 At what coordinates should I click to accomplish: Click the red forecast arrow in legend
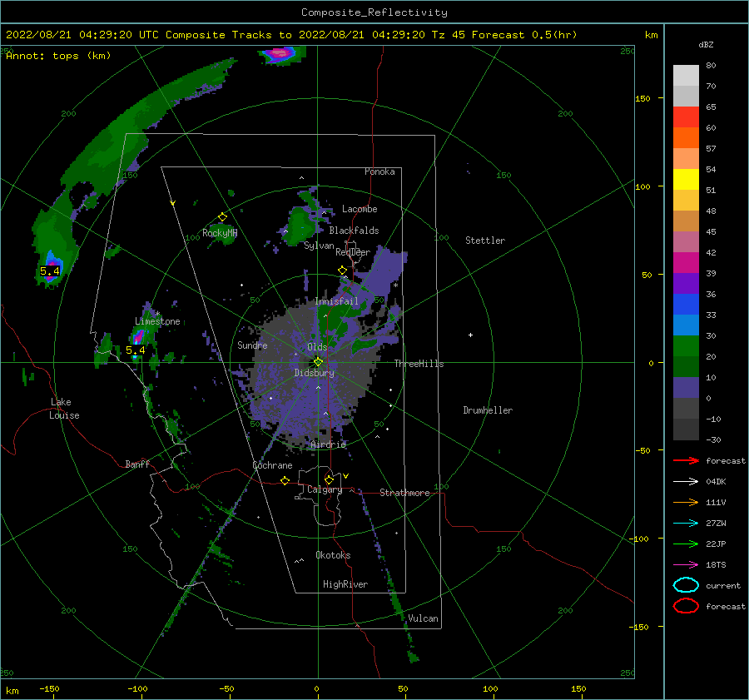pos(686,460)
